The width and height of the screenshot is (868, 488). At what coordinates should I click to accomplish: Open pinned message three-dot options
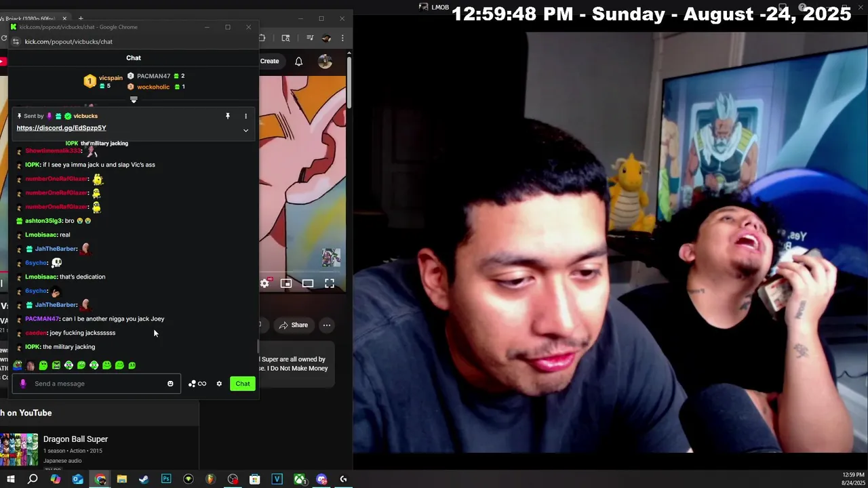coord(245,117)
